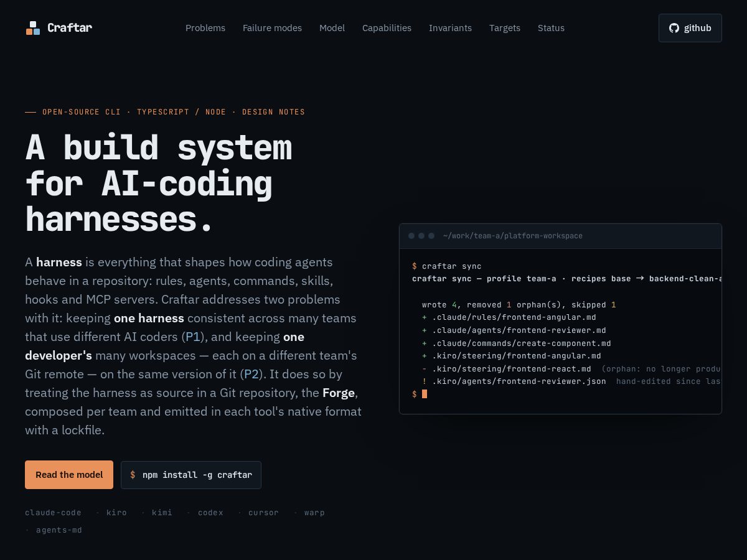Click the kiro target label

(116, 513)
